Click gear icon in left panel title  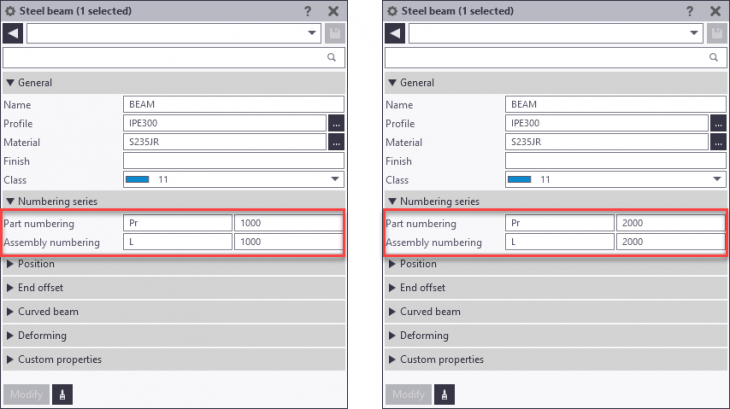pyautogui.click(x=10, y=11)
